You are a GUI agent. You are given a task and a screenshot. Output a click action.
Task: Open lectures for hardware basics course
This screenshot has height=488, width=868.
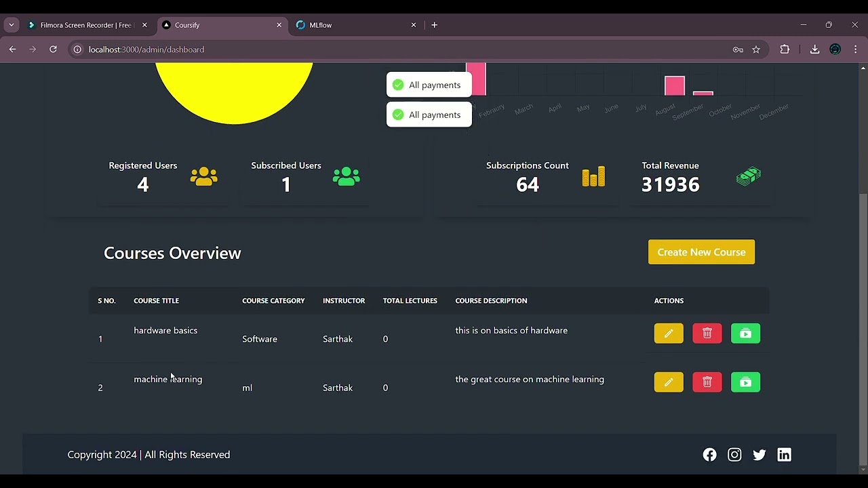pyautogui.click(x=746, y=333)
